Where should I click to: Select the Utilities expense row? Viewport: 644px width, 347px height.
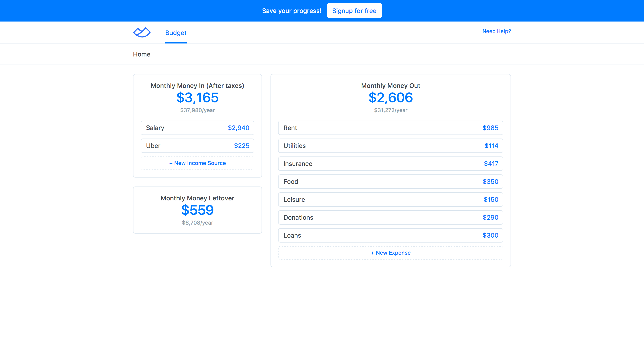tap(391, 146)
